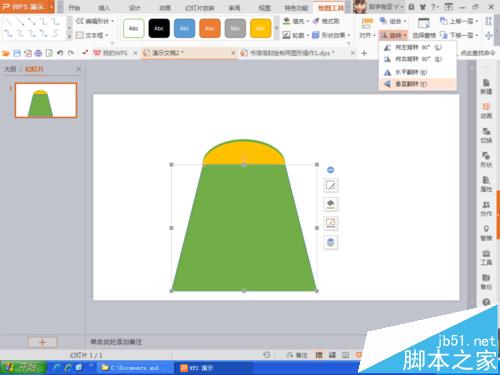This screenshot has width=500, height=375.
Task: Click the Format Painter button
Action: [326, 21]
